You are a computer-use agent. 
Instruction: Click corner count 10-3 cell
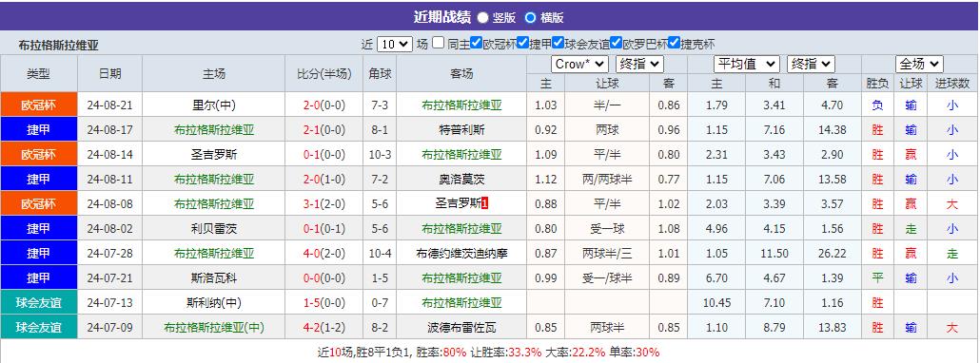tap(380, 155)
